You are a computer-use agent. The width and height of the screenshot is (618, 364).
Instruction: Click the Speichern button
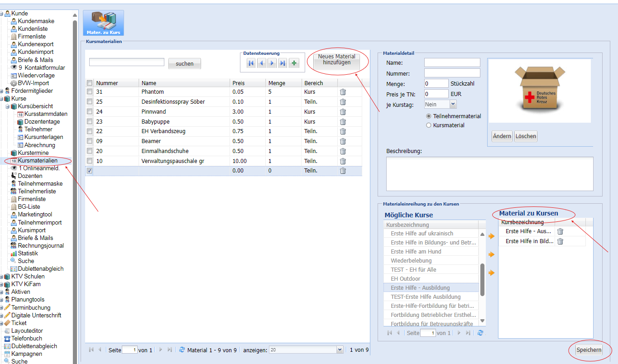(x=589, y=350)
